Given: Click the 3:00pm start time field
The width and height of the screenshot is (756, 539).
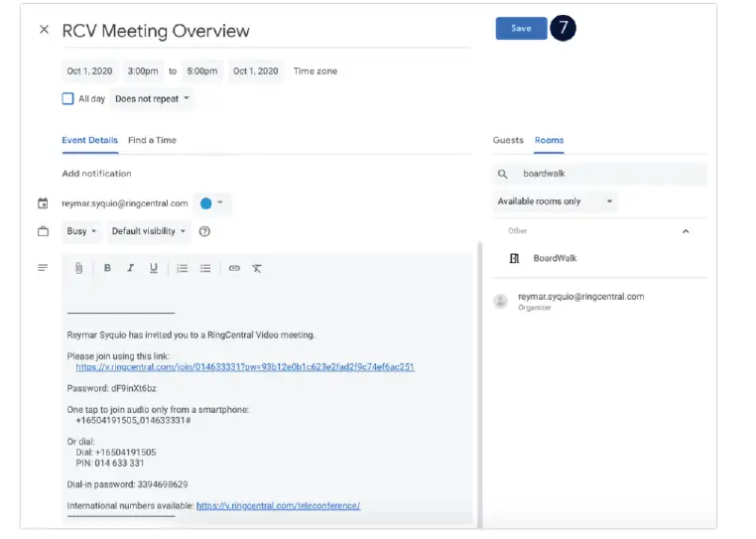Looking at the screenshot, I should pos(143,71).
